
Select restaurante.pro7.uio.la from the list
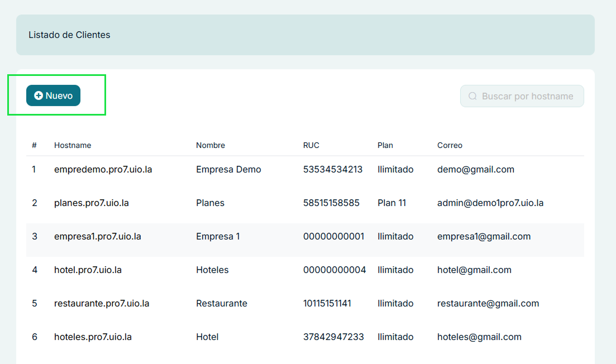point(101,303)
